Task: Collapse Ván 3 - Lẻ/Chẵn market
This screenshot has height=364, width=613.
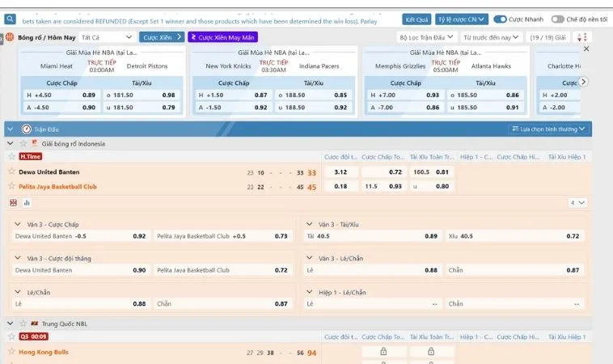Action: 309,258
